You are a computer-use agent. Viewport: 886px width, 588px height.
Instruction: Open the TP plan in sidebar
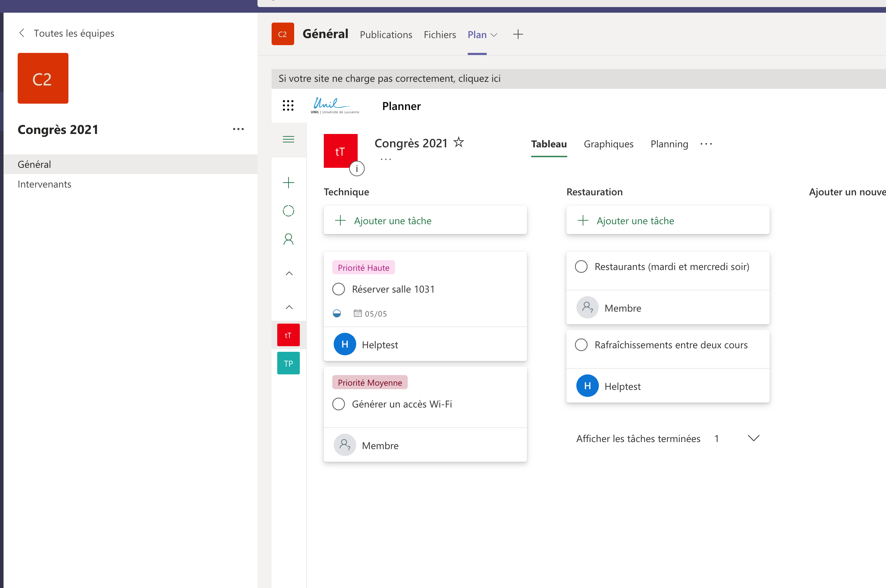click(288, 363)
